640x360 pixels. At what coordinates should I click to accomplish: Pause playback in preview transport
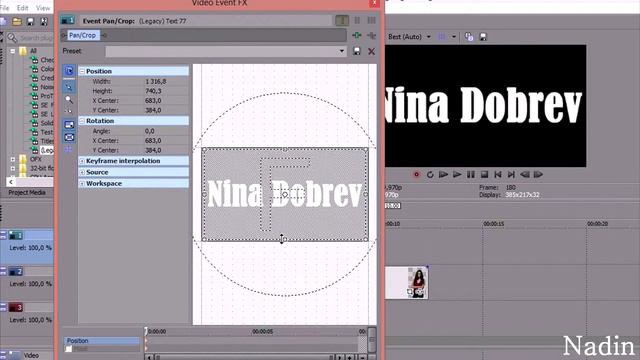point(471,175)
